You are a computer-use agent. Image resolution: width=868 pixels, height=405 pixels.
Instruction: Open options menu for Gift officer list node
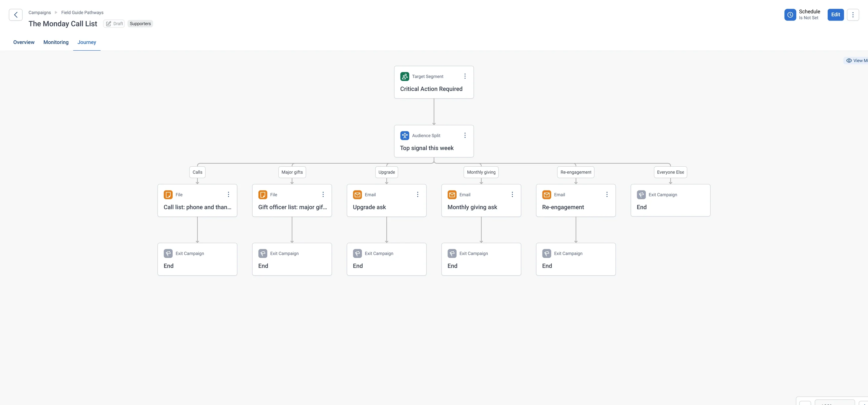323,195
